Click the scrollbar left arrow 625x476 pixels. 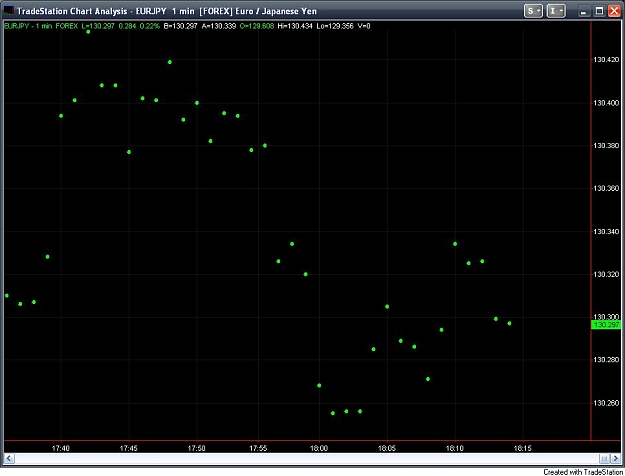pos(9,458)
